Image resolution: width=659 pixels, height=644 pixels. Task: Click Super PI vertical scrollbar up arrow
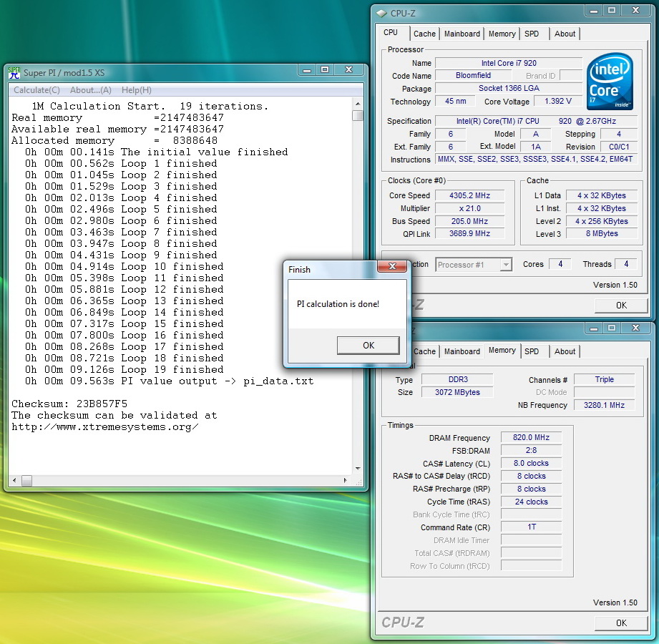[x=358, y=104]
